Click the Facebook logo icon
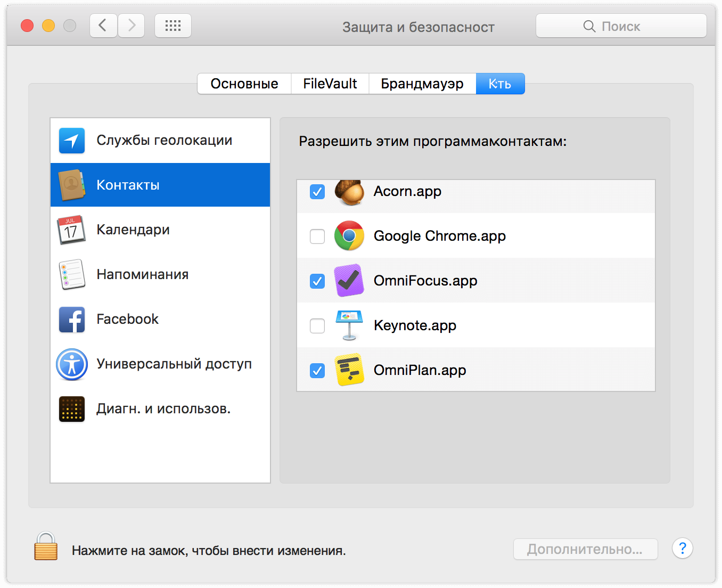Image resolution: width=722 pixels, height=588 pixels. click(72, 320)
